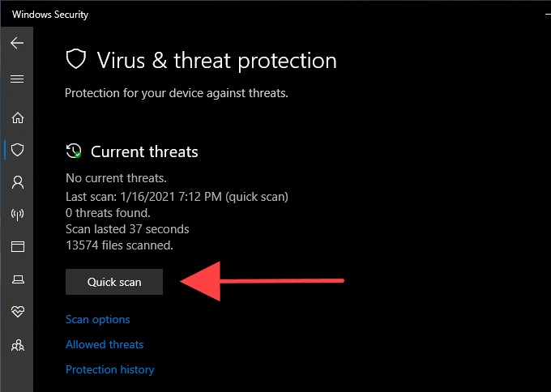Open Family options from the sidebar
Image resolution: width=551 pixels, height=392 pixels.
point(17,345)
